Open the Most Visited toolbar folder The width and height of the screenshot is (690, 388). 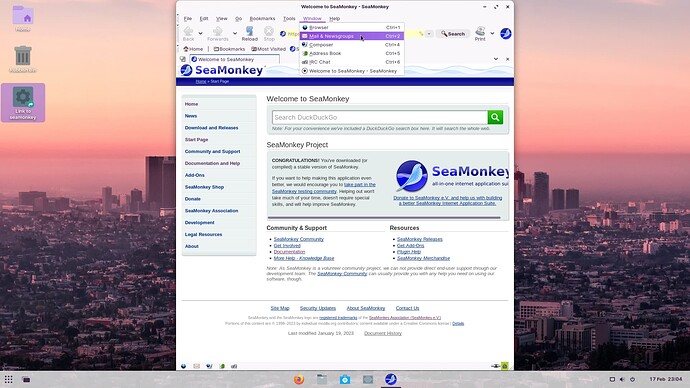[268, 49]
